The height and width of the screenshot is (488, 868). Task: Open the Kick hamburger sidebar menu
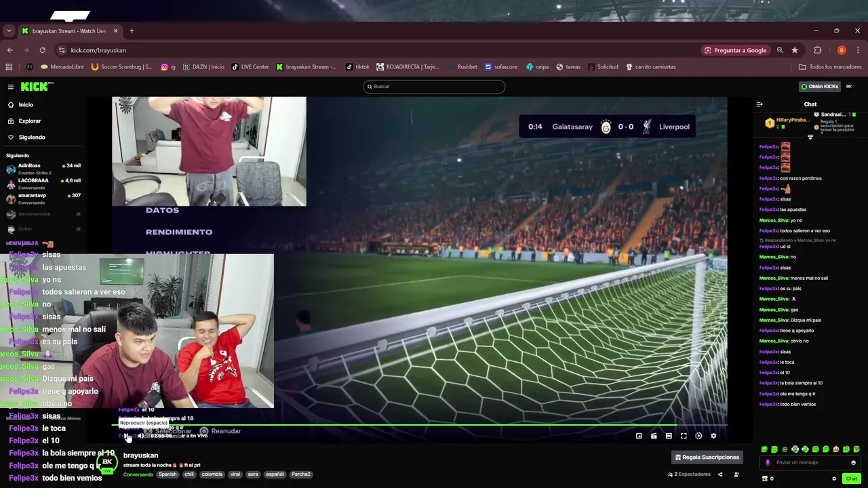(x=11, y=87)
